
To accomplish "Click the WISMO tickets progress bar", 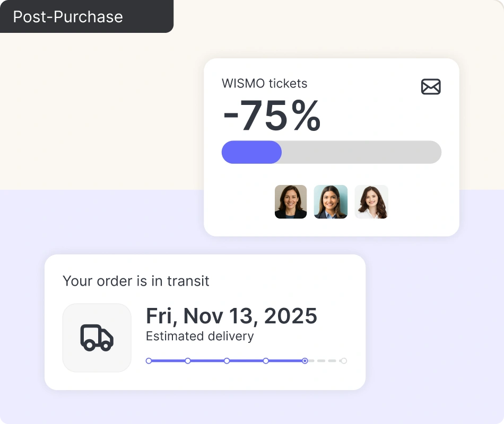I will point(361,152).
